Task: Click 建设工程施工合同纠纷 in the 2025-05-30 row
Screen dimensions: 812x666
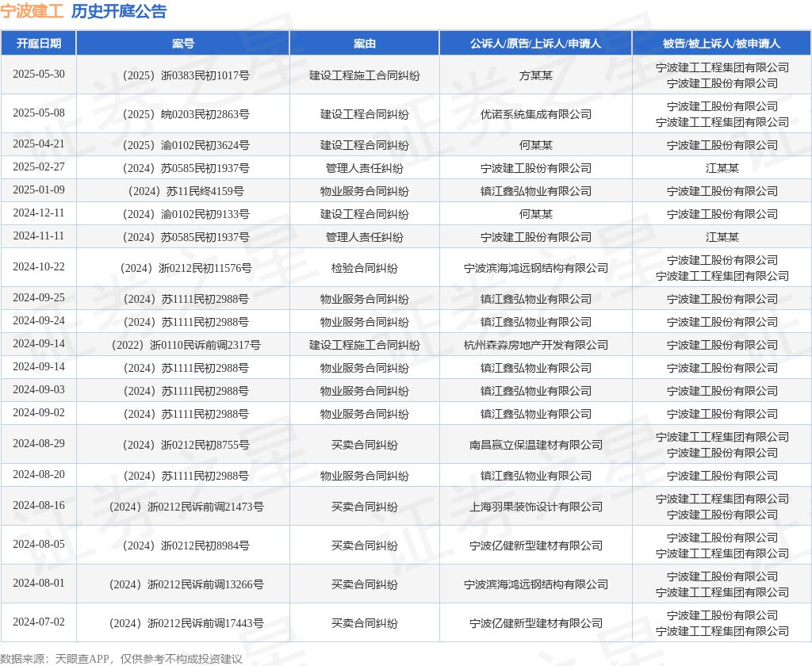Action: (365, 75)
